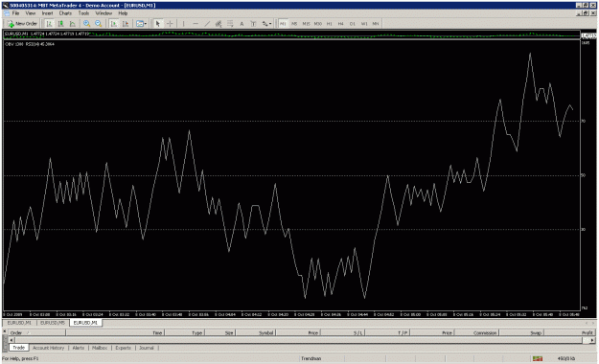Open the Tools menu
599x364 pixels.
[83, 13]
